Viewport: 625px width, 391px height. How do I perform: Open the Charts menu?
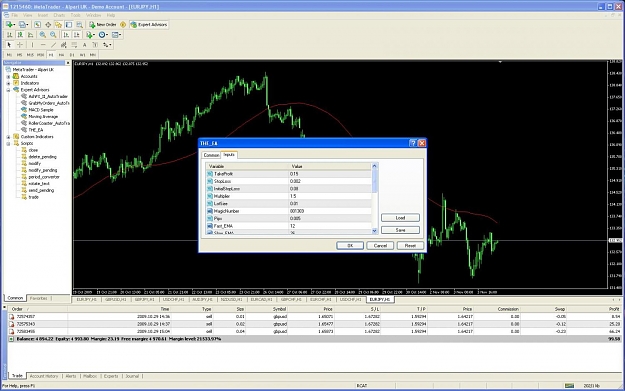(59, 15)
